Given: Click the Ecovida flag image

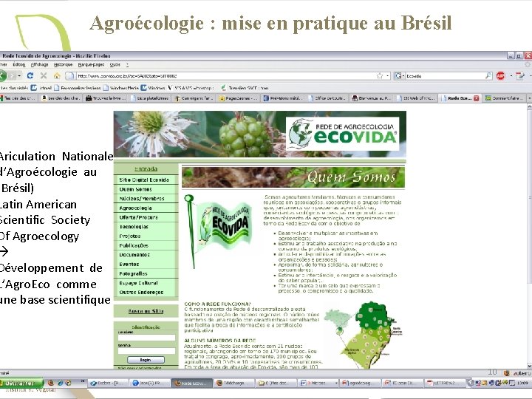Looking at the screenshot, I should point(217,231).
